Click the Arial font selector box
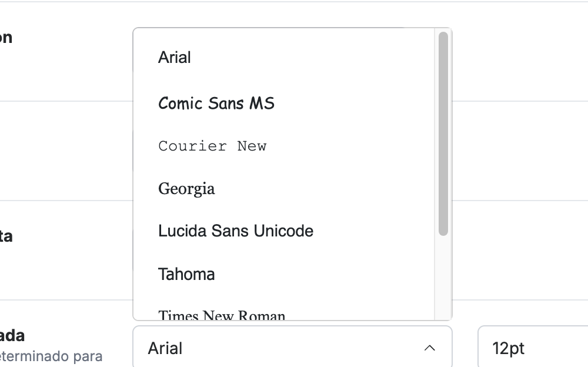Image resolution: width=588 pixels, height=367 pixels. point(292,347)
